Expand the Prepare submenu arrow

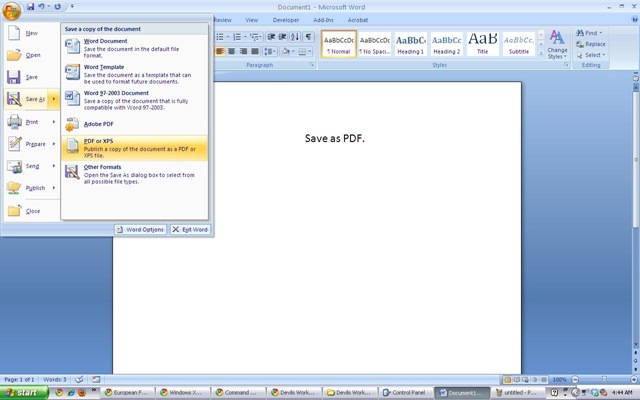pyautogui.click(x=53, y=144)
